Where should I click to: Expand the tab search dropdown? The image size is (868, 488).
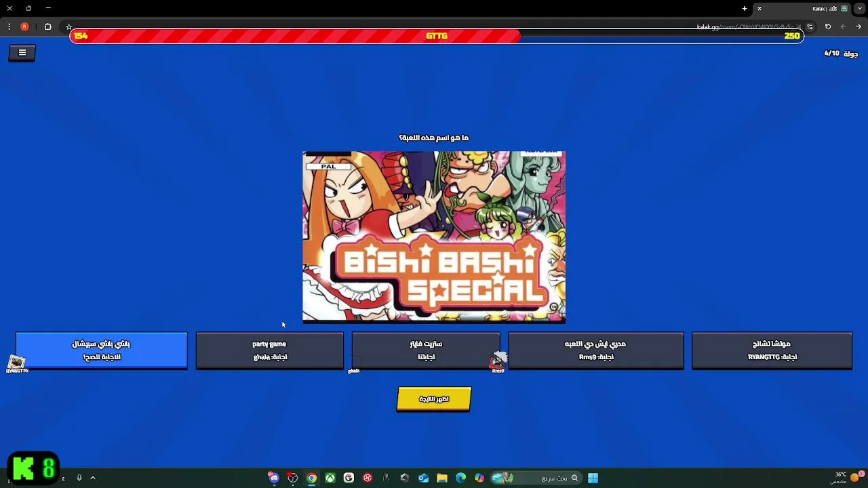(x=860, y=8)
